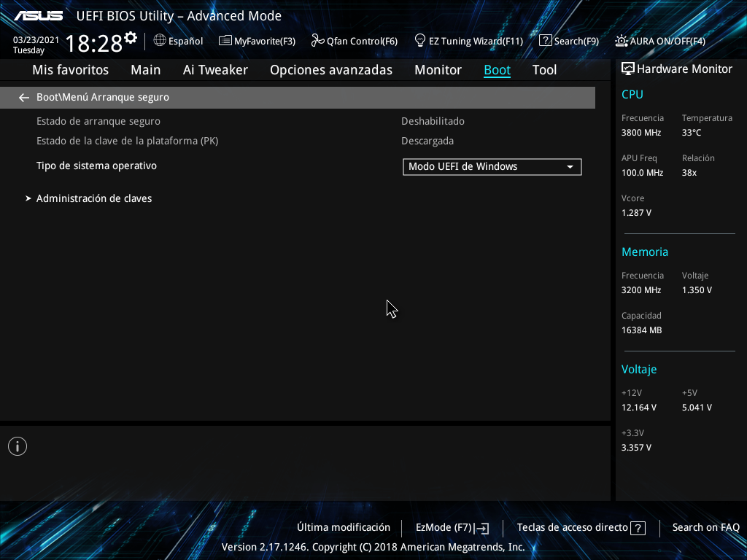
Task: Click the 18:28 clock time
Action: (94, 43)
